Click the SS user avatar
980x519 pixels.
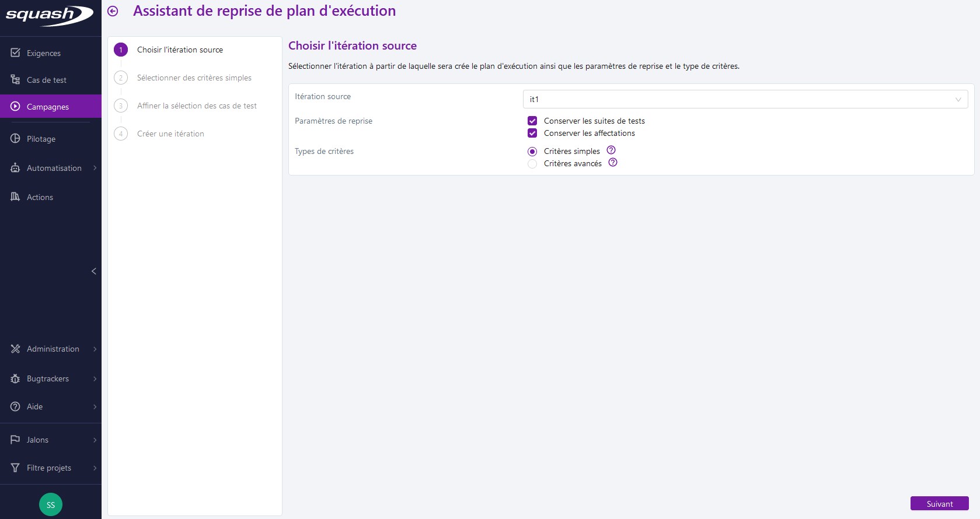tap(51, 504)
